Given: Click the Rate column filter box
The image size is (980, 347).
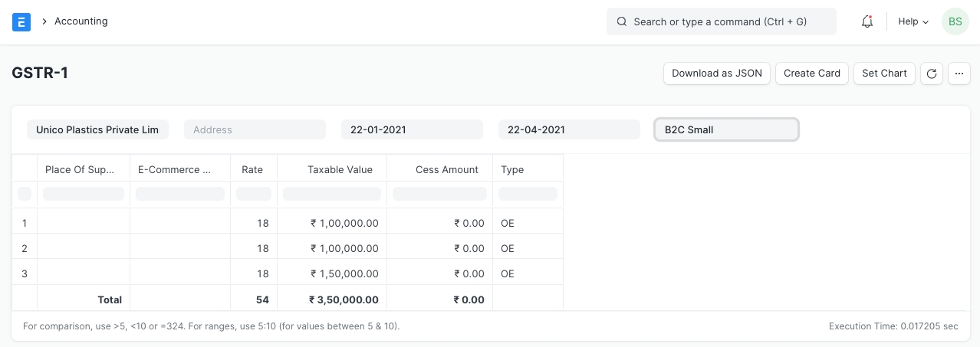Looking at the screenshot, I should coord(253,194).
